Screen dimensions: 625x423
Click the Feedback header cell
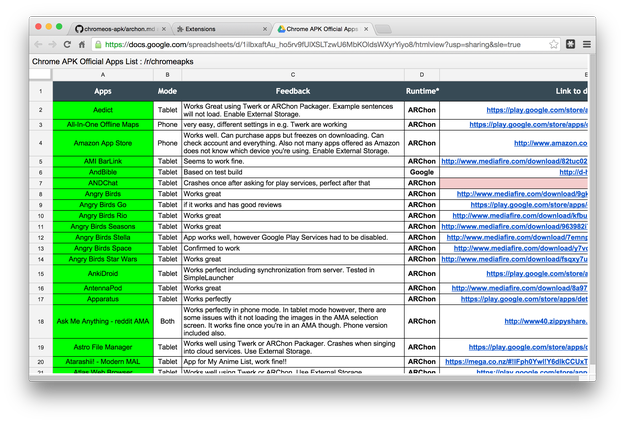pos(293,91)
